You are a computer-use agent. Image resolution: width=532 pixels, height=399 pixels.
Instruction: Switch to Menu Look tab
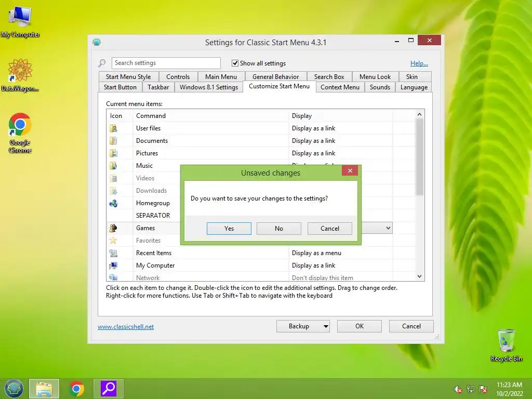coord(375,77)
